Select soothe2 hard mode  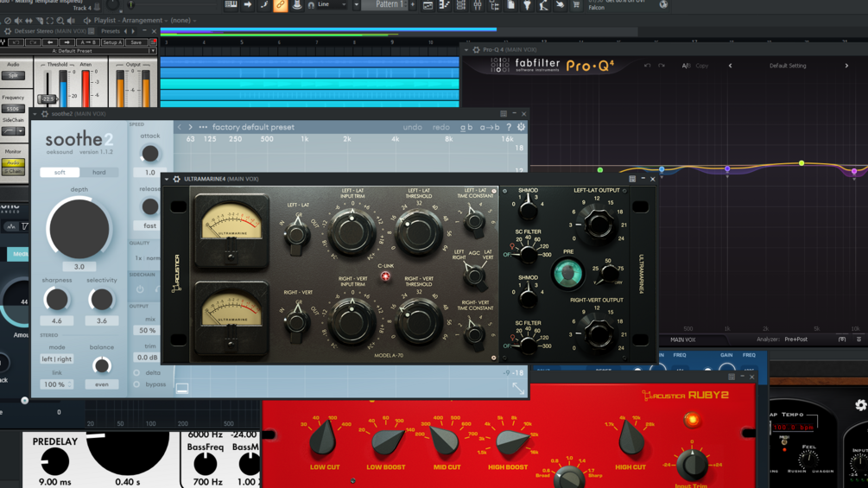coord(99,172)
